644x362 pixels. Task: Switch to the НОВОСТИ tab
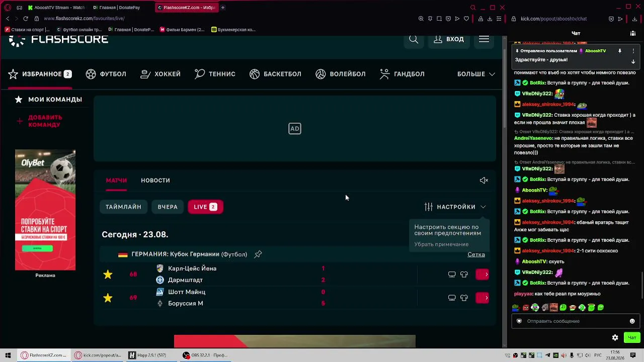pos(155,180)
